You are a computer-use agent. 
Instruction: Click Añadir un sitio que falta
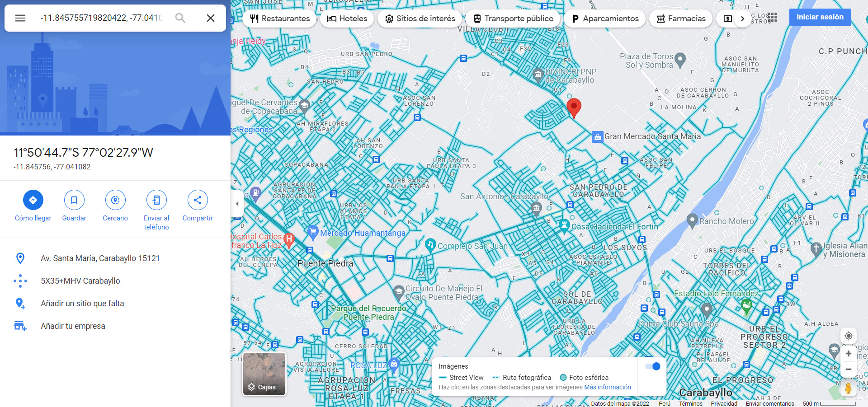pos(115,304)
